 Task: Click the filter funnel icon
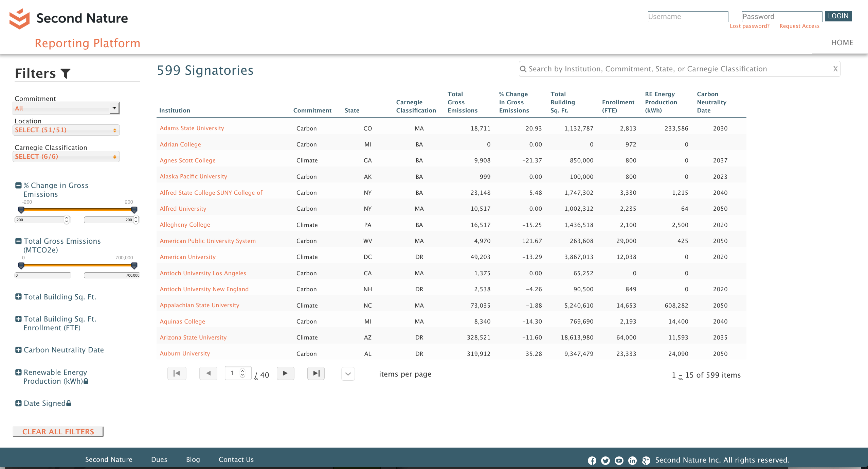point(66,73)
